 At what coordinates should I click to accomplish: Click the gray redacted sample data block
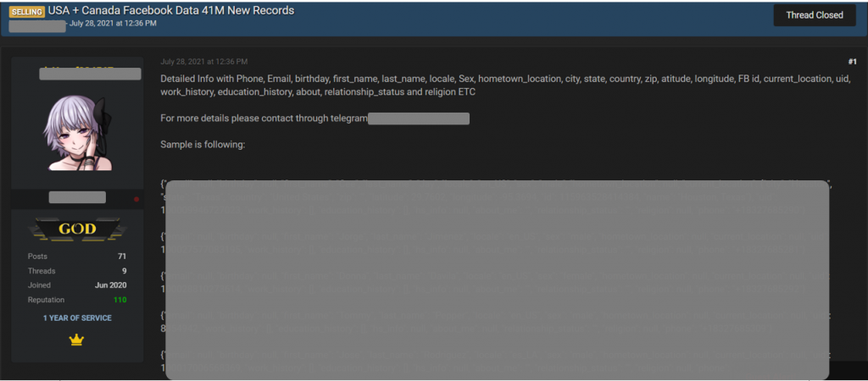[x=497, y=279]
